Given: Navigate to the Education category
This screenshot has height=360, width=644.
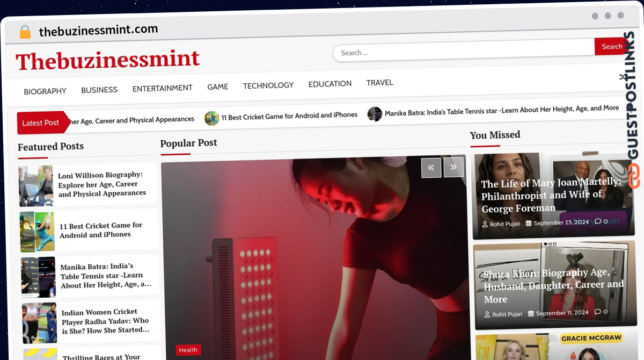Looking at the screenshot, I should tap(330, 84).
